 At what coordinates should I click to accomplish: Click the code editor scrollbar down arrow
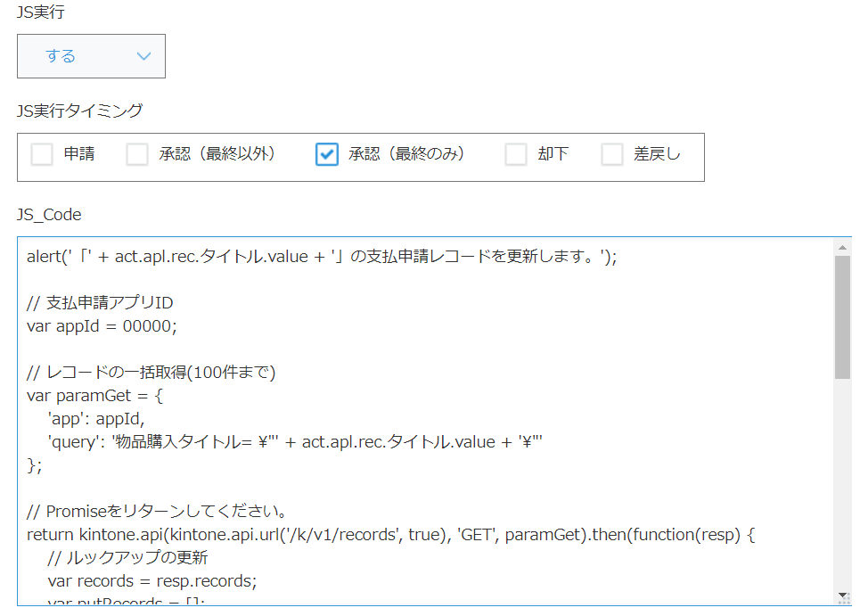pyautogui.click(x=842, y=595)
